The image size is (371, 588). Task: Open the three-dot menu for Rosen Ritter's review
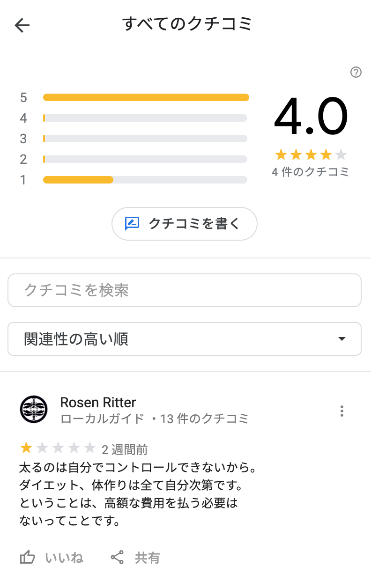342,411
